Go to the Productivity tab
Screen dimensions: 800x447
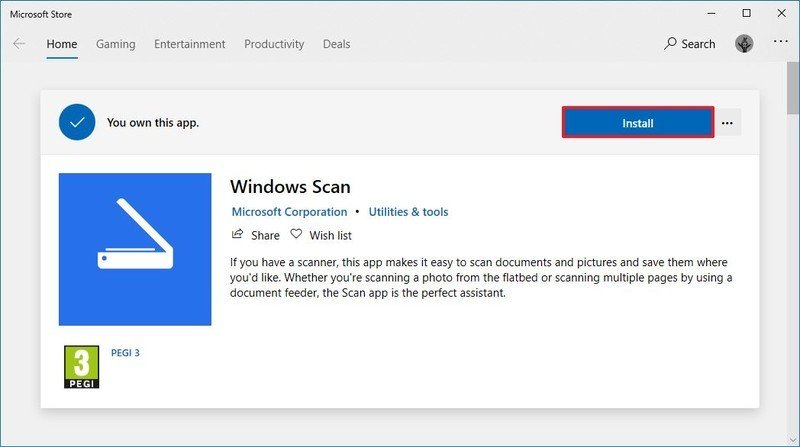(274, 44)
